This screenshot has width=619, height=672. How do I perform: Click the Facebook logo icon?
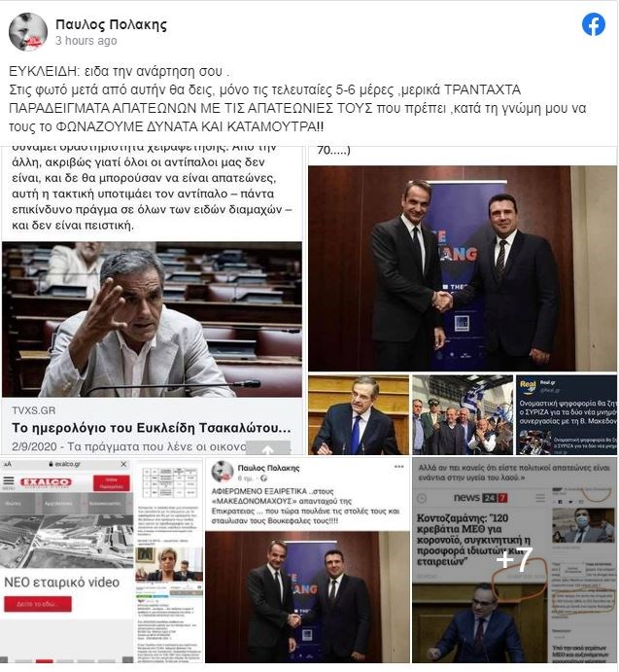pos(594,24)
